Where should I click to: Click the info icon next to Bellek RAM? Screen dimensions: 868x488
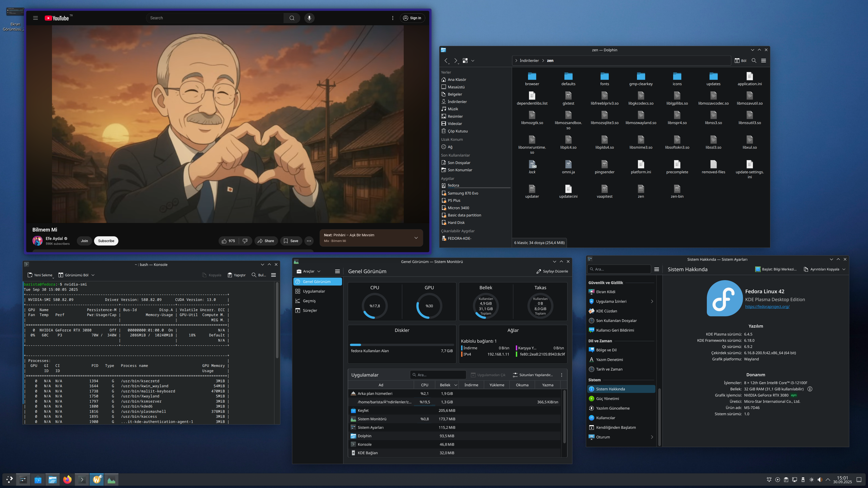coord(810,389)
